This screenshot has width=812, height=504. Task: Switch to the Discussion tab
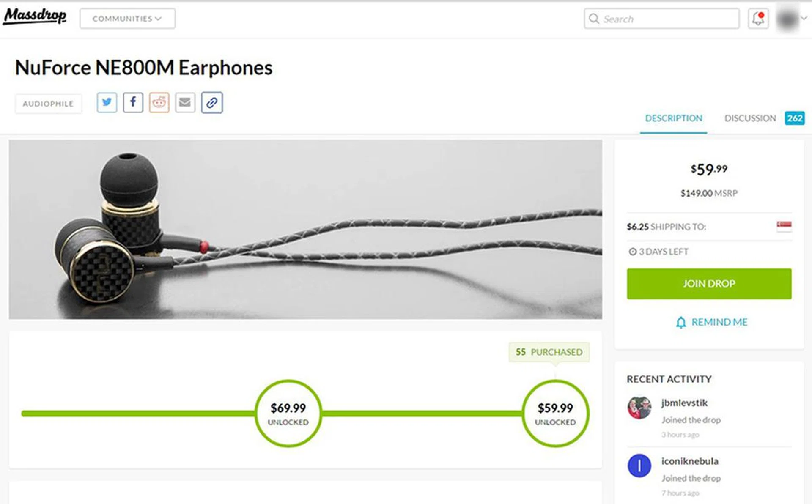(x=750, y=118)
